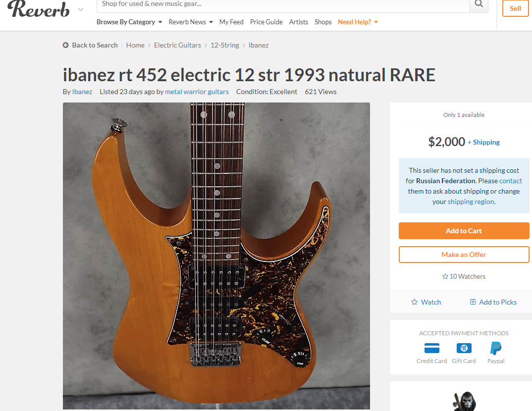The width and height of the screenshot is (532, 411).
Task: Click the Paypal logo icon
Action: click(496, 348)
